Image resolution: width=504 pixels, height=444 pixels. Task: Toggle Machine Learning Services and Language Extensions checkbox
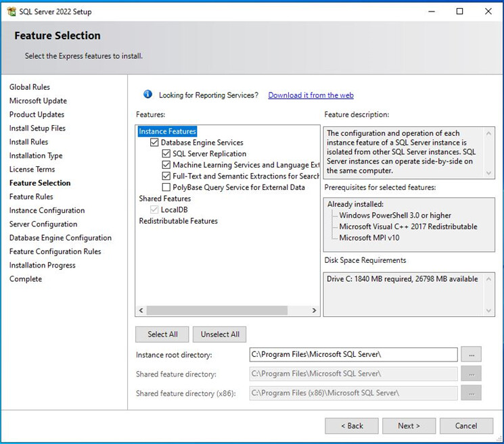click(x=166, y=165)
